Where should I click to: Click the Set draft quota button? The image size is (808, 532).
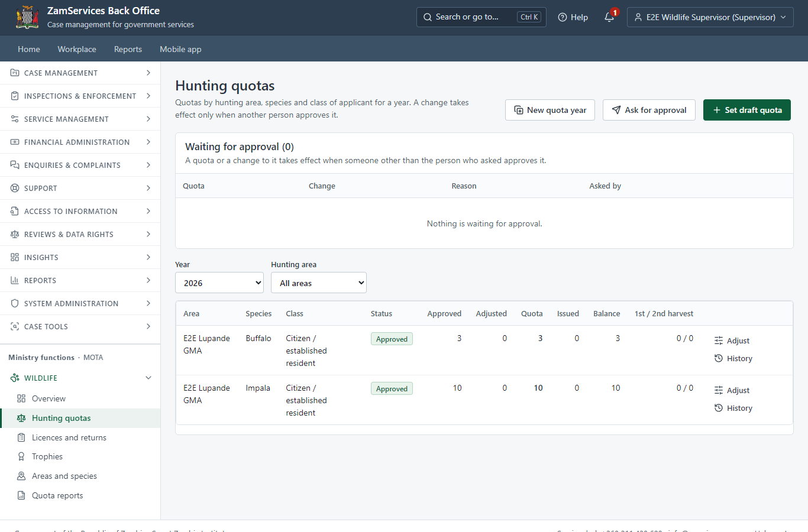[x=747, y=110]
